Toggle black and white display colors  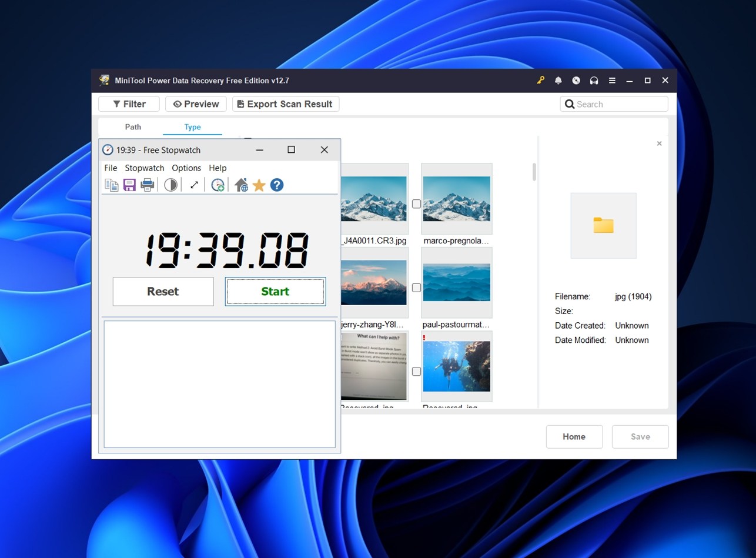click(170, 185)
